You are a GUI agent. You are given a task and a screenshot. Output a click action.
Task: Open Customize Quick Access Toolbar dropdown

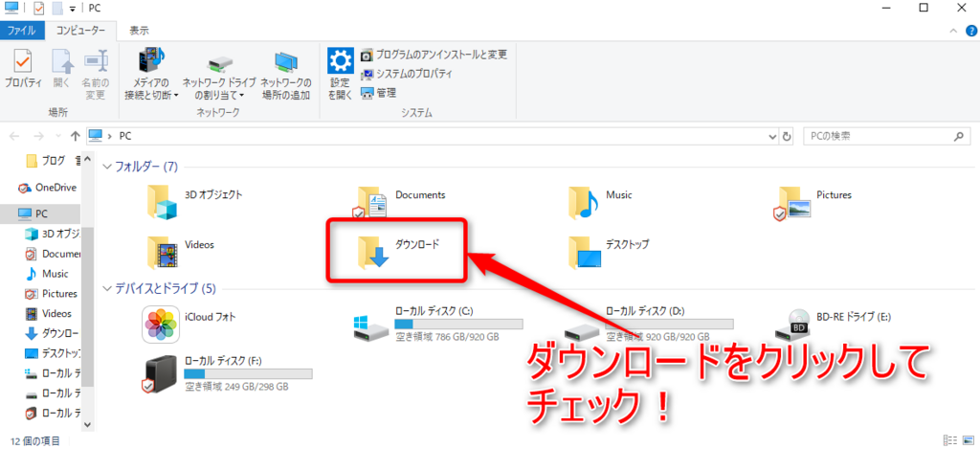click(73, 10)
